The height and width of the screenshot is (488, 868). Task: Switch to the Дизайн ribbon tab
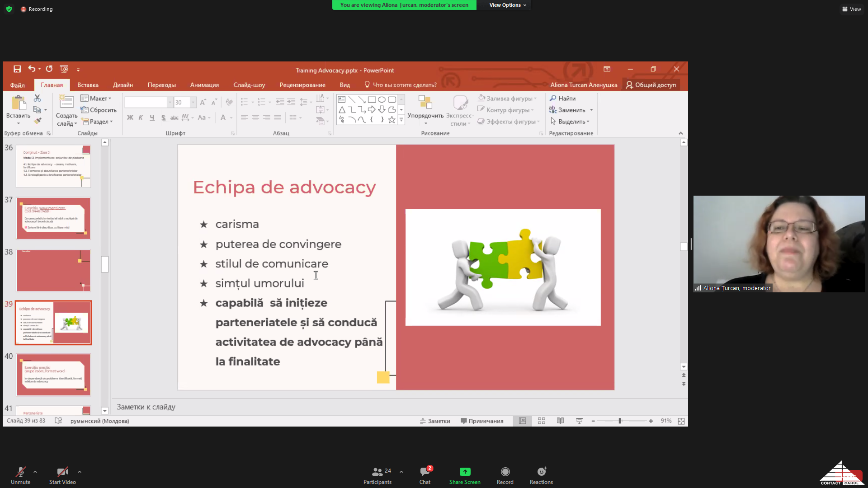click(123, 85)
